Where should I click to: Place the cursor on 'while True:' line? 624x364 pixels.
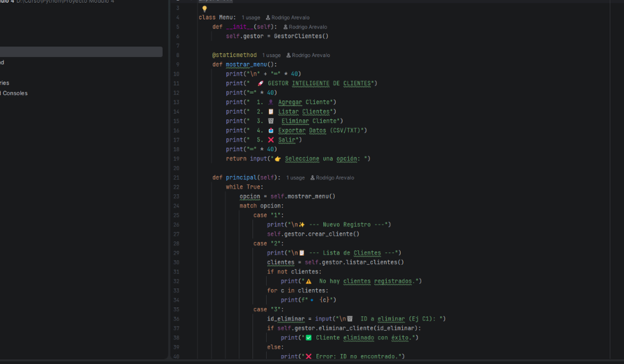point(244,187)
